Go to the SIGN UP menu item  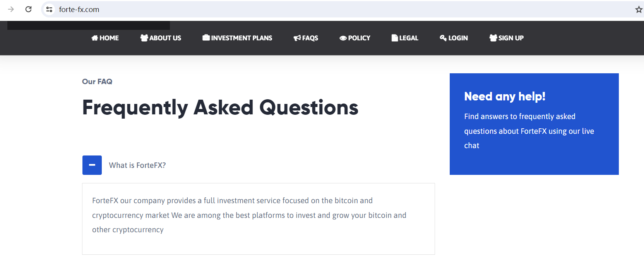(506, 38)
